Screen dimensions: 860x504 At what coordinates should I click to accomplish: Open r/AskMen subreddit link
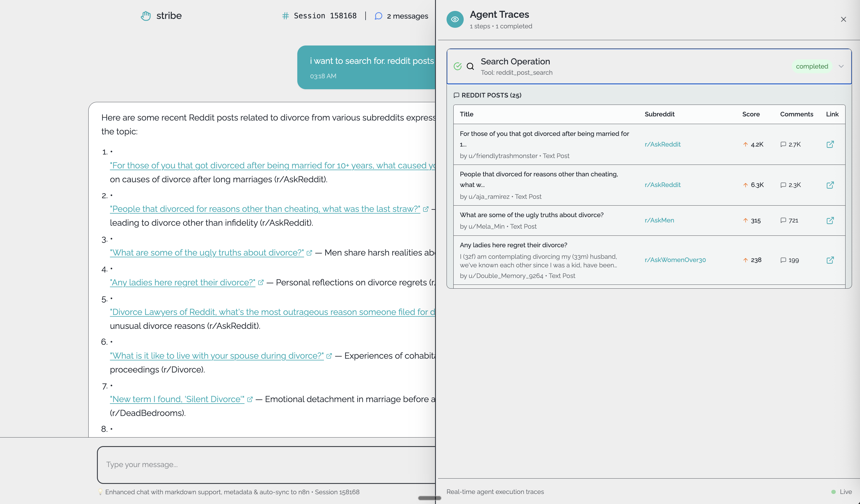click(x=659, y=220)
